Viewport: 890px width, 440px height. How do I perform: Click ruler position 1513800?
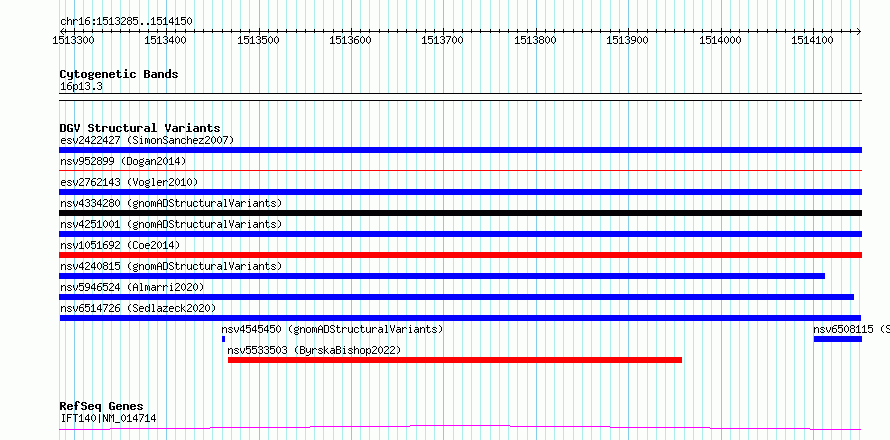click(535, 40)
